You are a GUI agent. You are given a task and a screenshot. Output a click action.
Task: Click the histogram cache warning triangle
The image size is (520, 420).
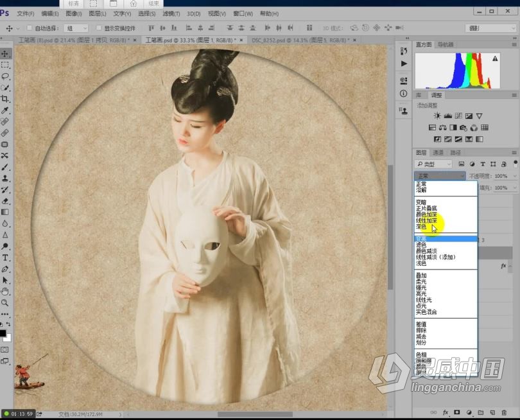coord(495,58)
